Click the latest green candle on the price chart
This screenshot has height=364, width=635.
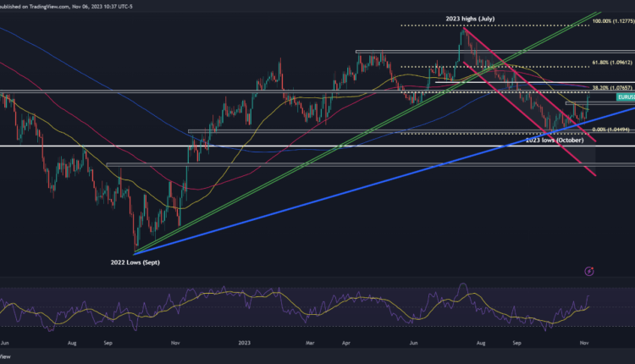click(588, 102)
